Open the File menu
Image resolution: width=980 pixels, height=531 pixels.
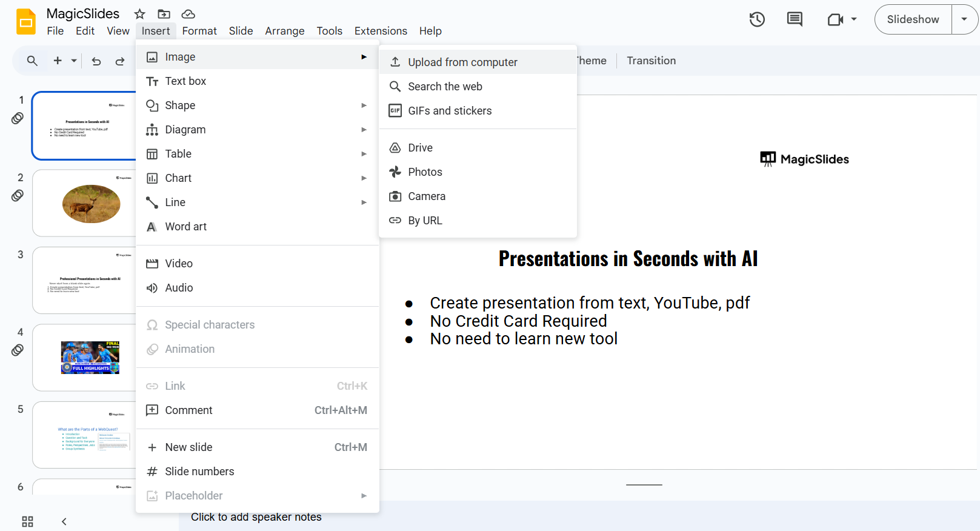(55, 31)
